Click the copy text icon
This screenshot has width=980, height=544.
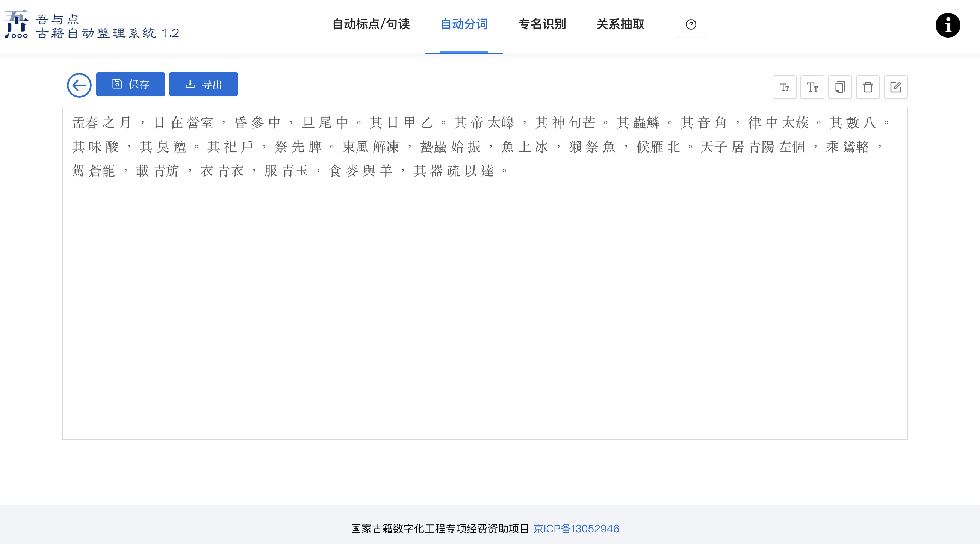[x=839, y=87]
